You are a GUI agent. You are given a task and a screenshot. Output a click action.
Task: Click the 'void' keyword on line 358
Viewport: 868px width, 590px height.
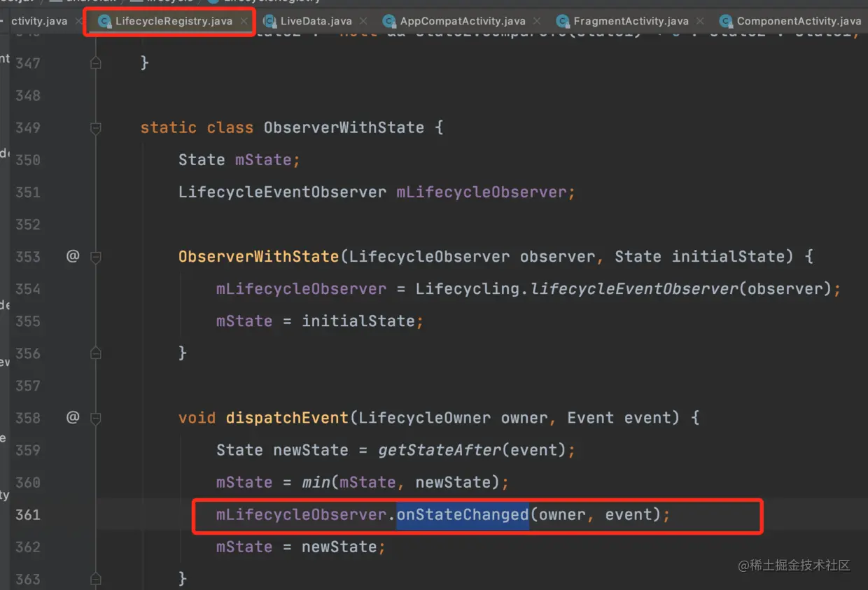[197, 418]
